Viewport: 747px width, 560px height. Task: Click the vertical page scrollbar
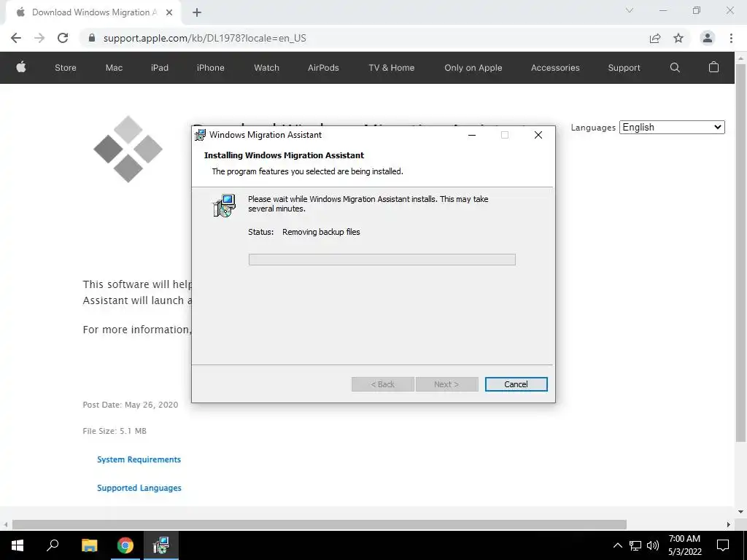point(740,252)
